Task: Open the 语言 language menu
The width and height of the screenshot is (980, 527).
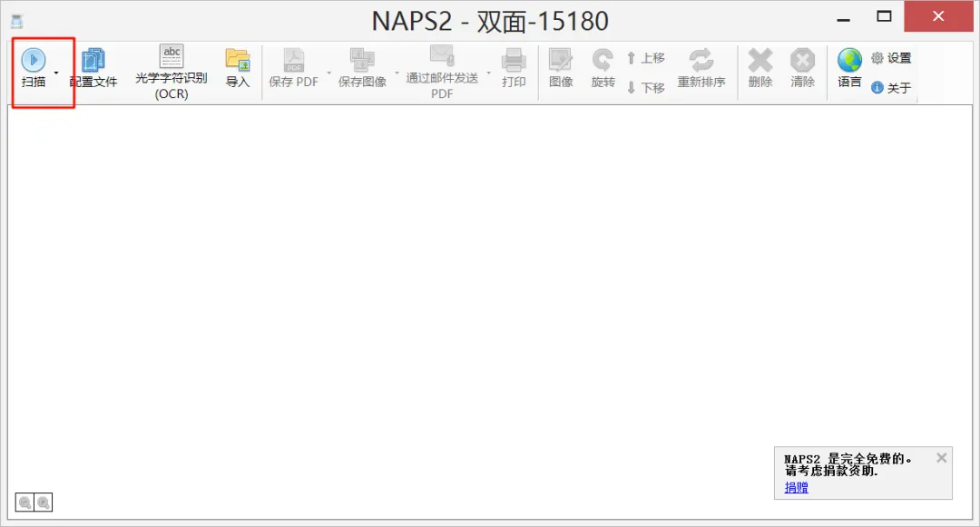Action: pyautogui.click(x=849, y=68)
